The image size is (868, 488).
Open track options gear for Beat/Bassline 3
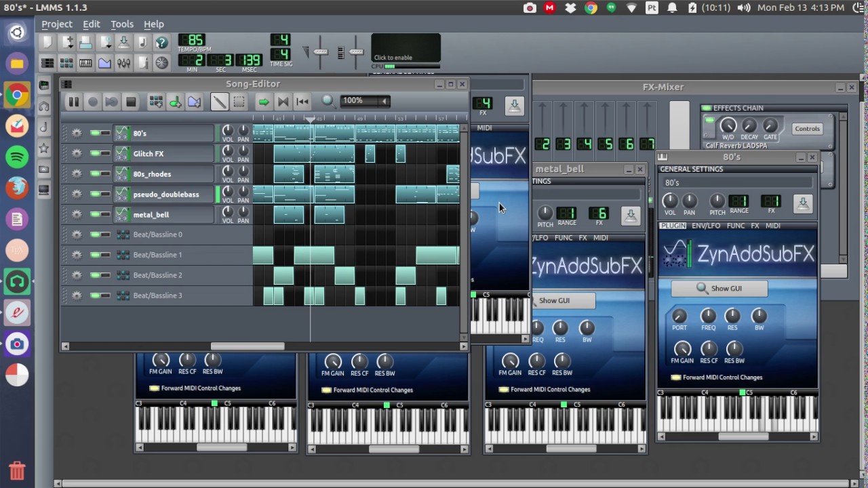coord(77,296)
